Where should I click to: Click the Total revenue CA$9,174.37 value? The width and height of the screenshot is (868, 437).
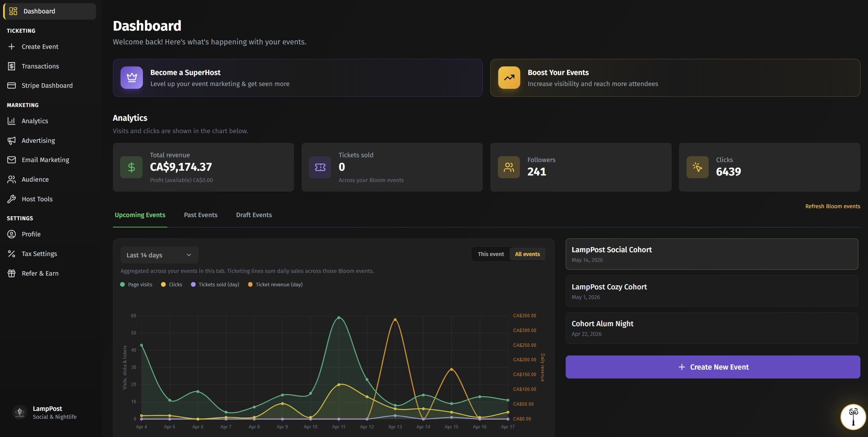(x=181, y=167)
